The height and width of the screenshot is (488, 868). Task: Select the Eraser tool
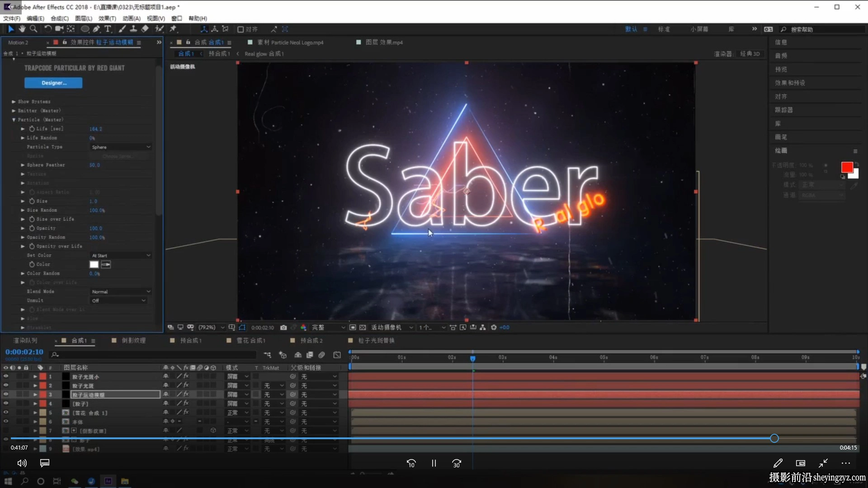click(x=145, y=29)
